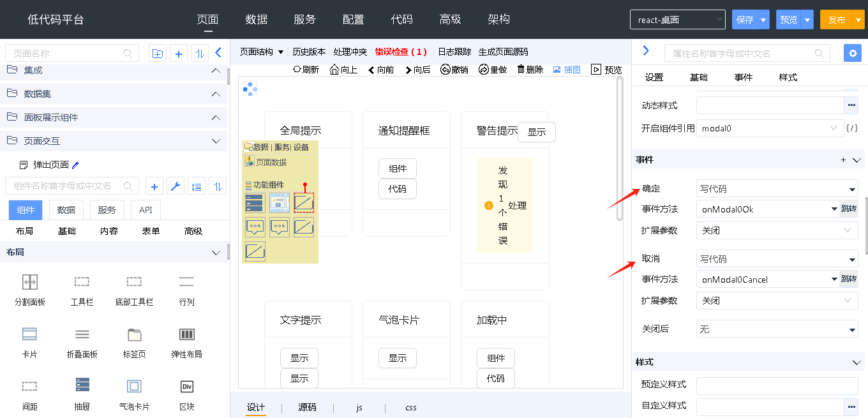Screen dimensions: 868x418
Task: Collapse the 页面交互 section
Action: [x=216, y=141]
